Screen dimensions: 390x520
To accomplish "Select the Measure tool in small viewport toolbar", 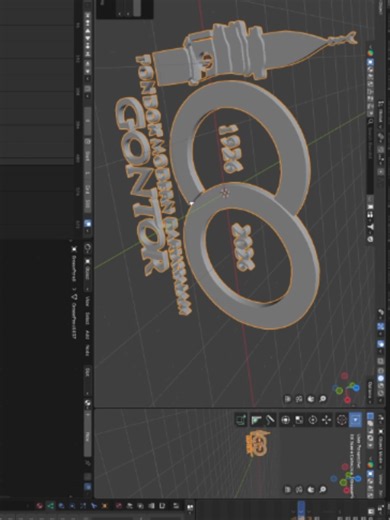I will coord(256,420).
